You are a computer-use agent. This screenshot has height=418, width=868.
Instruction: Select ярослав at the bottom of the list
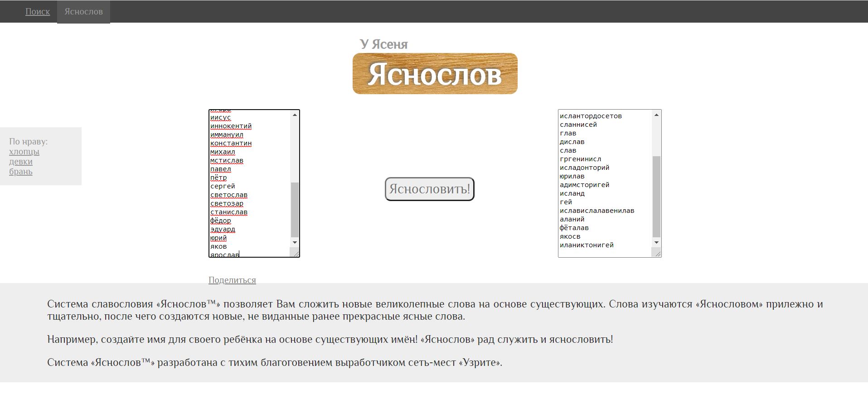[x=225, y=254]
